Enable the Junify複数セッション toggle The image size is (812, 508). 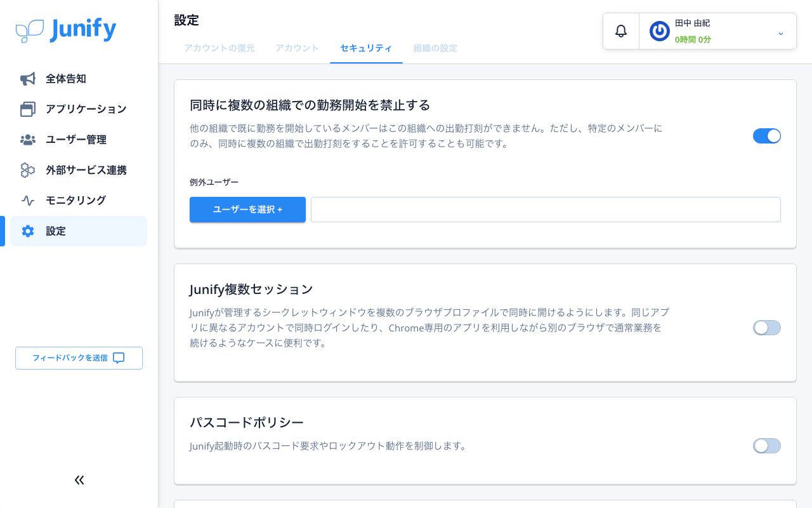click(x=767, y=328)
